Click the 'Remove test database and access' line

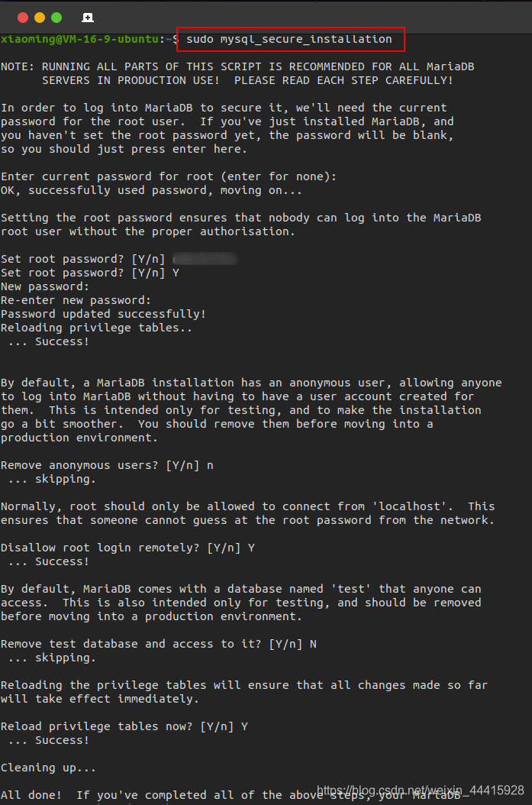tap(159, 644)
